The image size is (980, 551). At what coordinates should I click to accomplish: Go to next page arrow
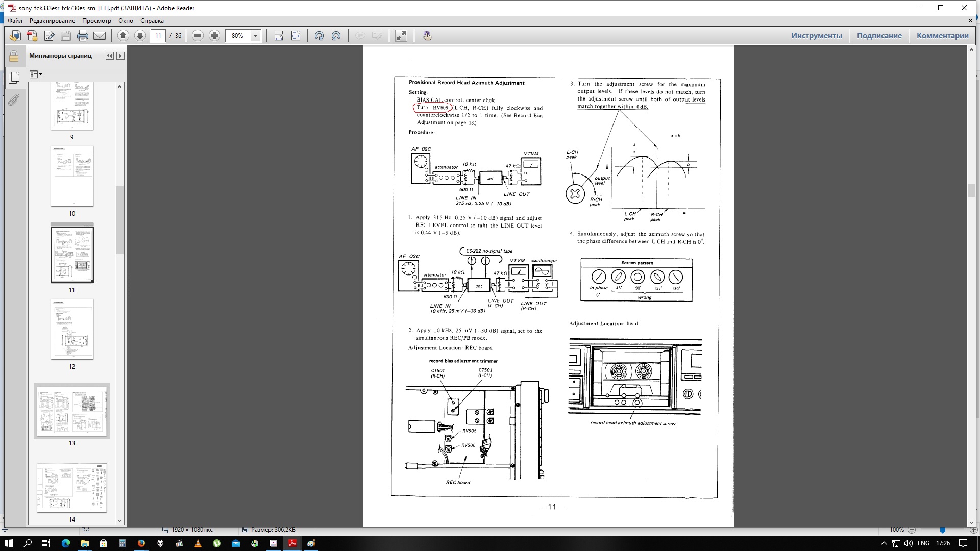pos(140,36)
